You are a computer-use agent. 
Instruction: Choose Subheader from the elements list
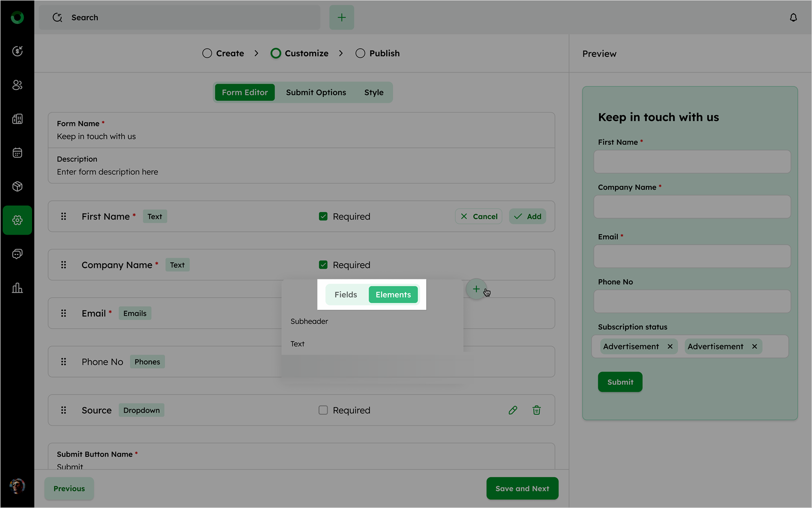309,321
